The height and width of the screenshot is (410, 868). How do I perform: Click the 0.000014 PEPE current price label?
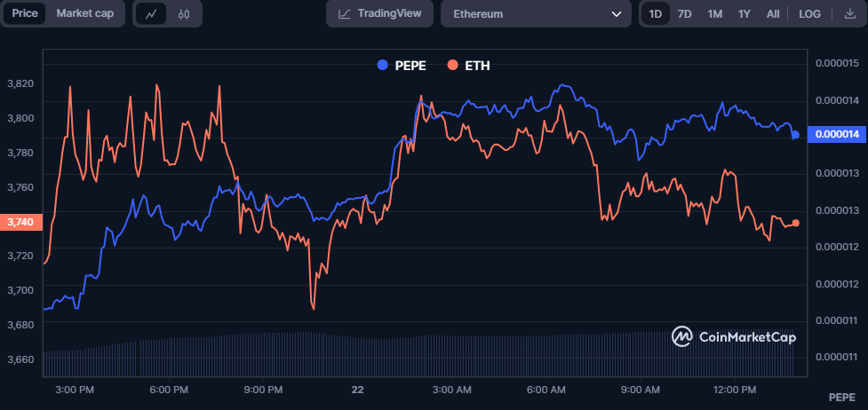(836, 135)
